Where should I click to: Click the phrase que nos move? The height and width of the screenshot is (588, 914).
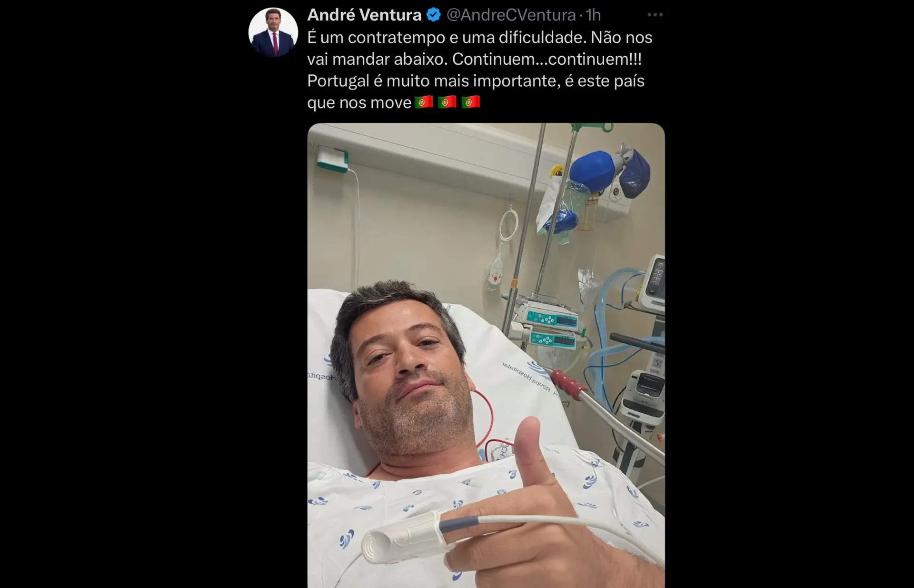pyautogui.click(x=359, y=102)
